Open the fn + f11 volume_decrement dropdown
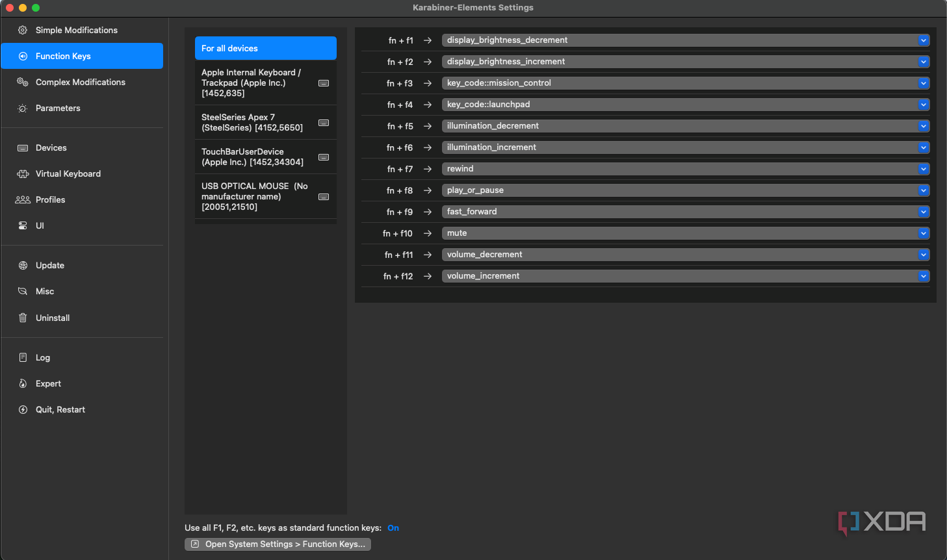This screenshot has width=947, height=560. tap(686, 255)
